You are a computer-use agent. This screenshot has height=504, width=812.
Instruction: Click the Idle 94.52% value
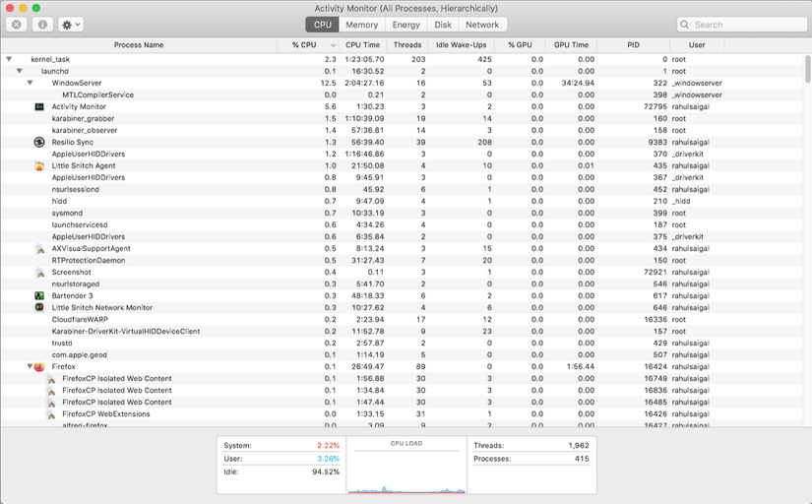point(326,472)
